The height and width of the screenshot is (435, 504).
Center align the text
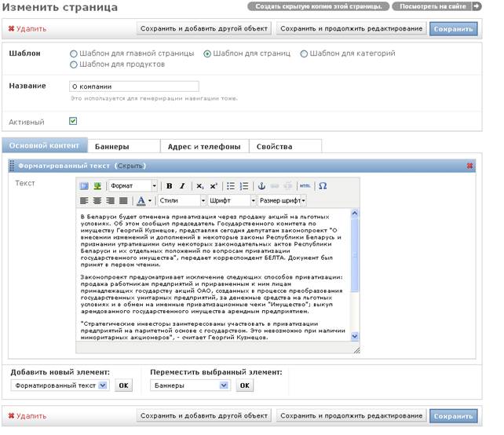[97, 201]
